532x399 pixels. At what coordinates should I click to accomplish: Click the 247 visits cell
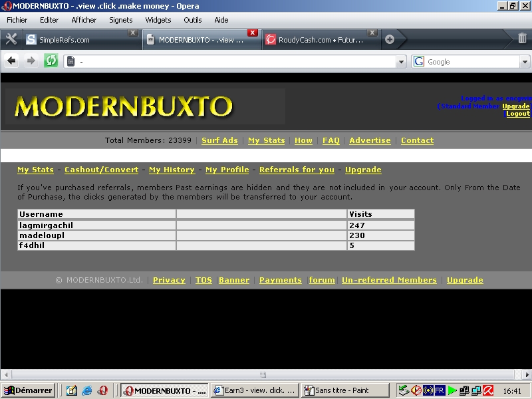click(380, 225)
